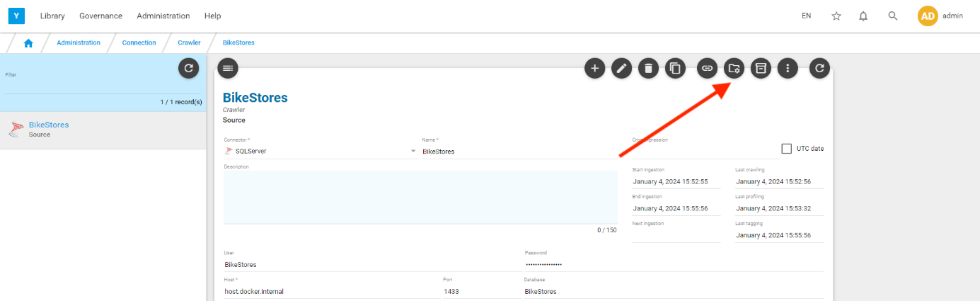980x301 pixels.
Task: Click the folder settings icon
Action: click(734, 69)
